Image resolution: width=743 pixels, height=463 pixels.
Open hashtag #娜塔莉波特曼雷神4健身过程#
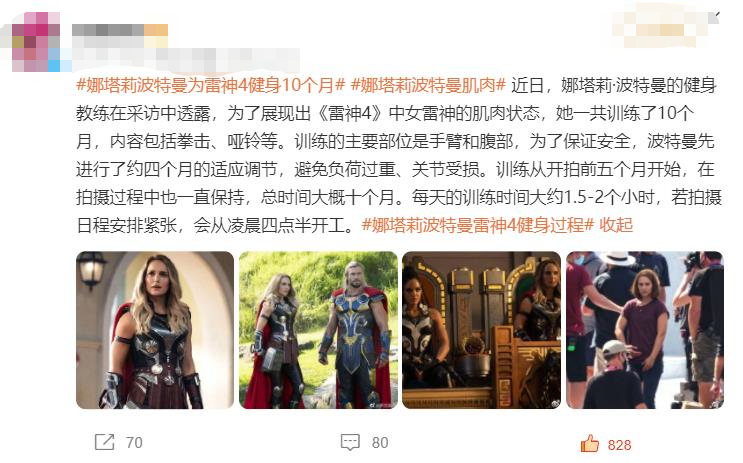pyautogui.click(x=478, y=225)
